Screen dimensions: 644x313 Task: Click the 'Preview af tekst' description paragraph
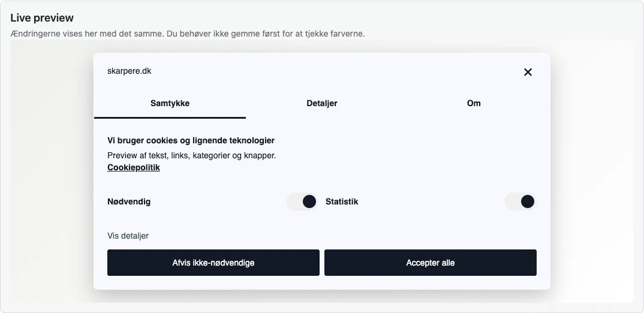(191, 156)
